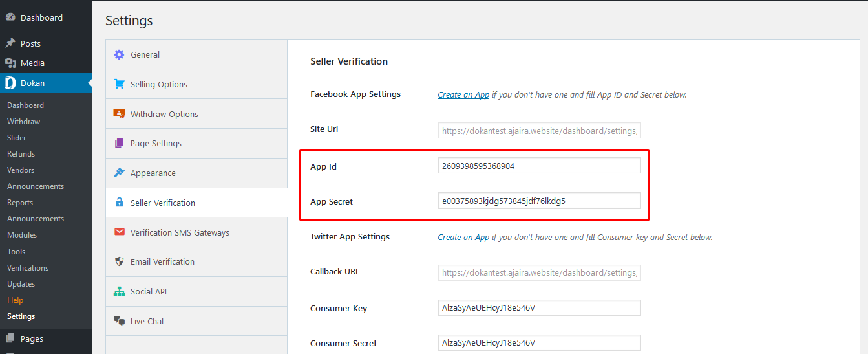868x354 pixels.
Task: Click the Media library icon
Action: click(10, 63)
